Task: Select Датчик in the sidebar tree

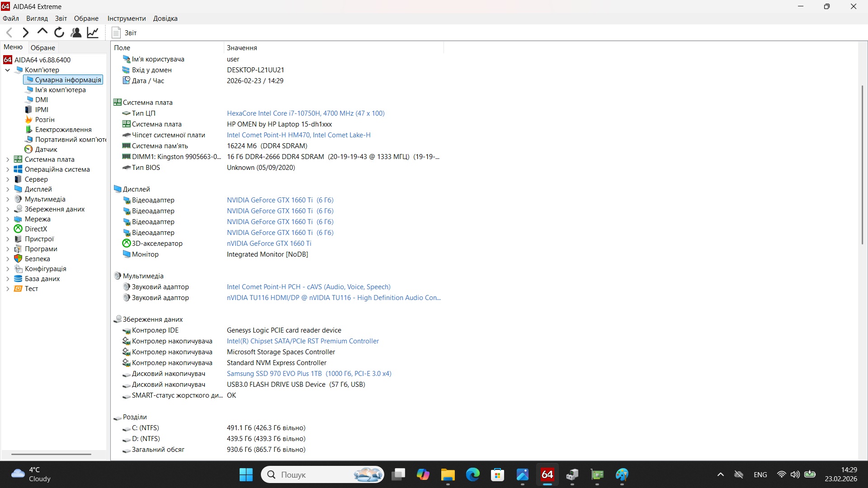Action: click(47, 149)
